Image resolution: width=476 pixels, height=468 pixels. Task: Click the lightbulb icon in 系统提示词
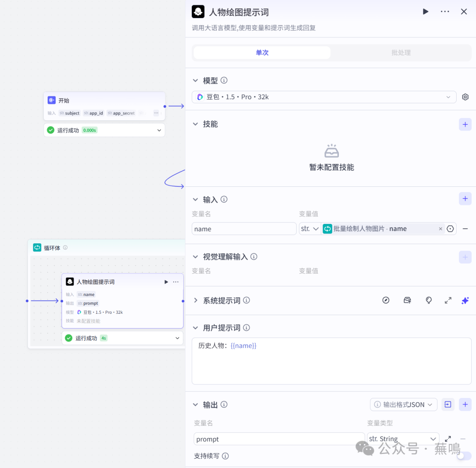point(428,301)
